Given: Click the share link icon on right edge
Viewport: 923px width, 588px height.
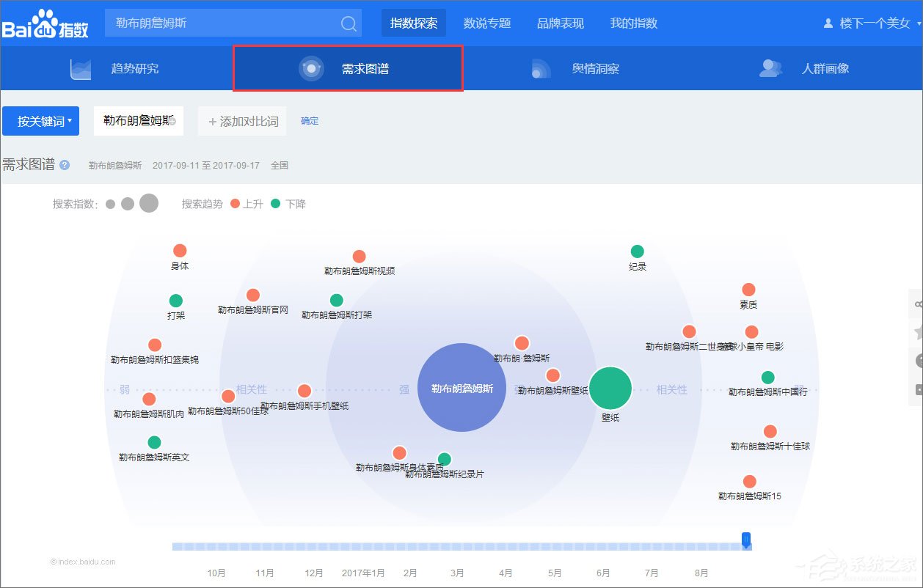Looking at the screenshot, I should (x=918, y=304).
